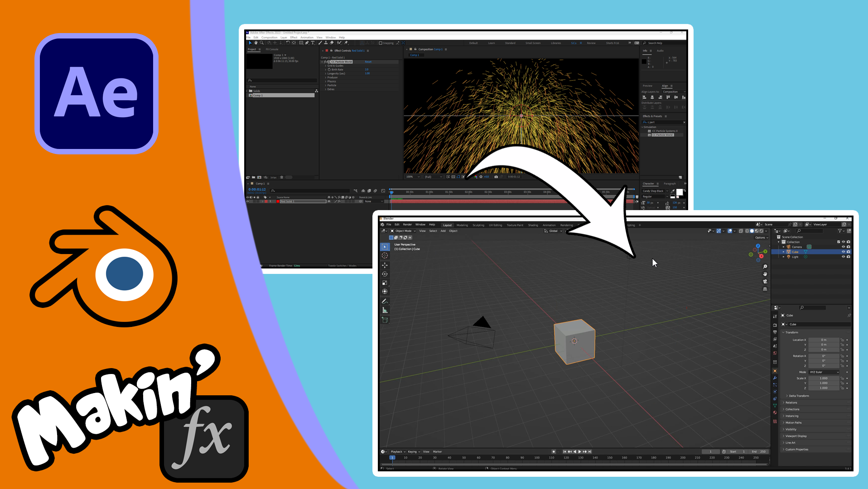Select the Blender Select Box tool
The image size is (868, 489).
tap(385, 247)
